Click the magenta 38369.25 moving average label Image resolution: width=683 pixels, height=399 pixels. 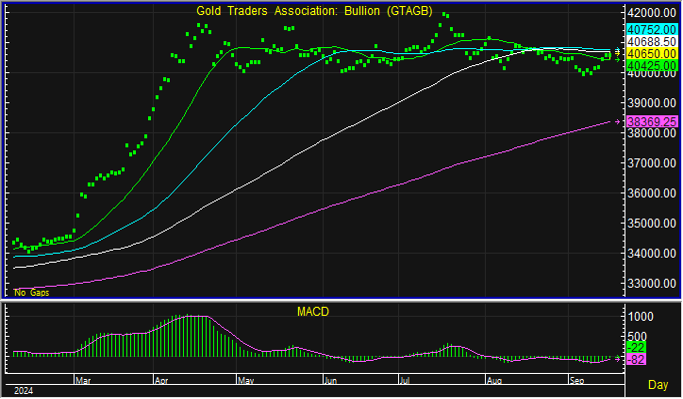[x=652, y=122]
